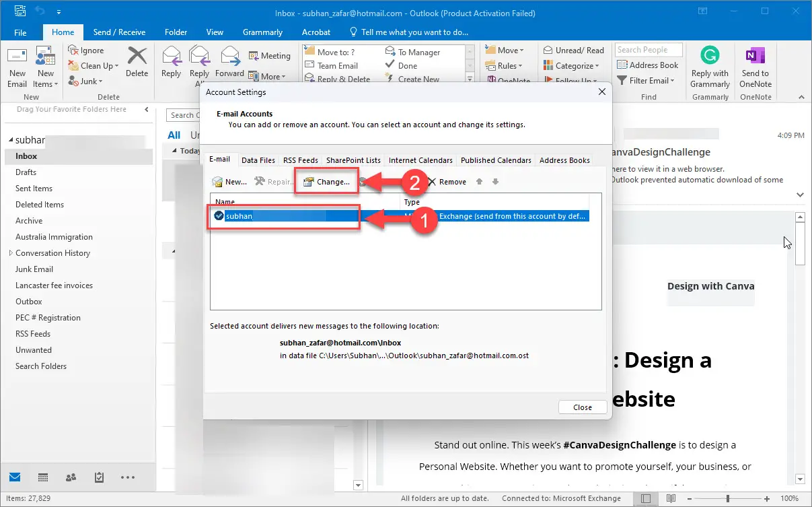This screenshot has height=507, width=812.
Task: Switch to Calendar view in bottom navigation
Action: 43,477
